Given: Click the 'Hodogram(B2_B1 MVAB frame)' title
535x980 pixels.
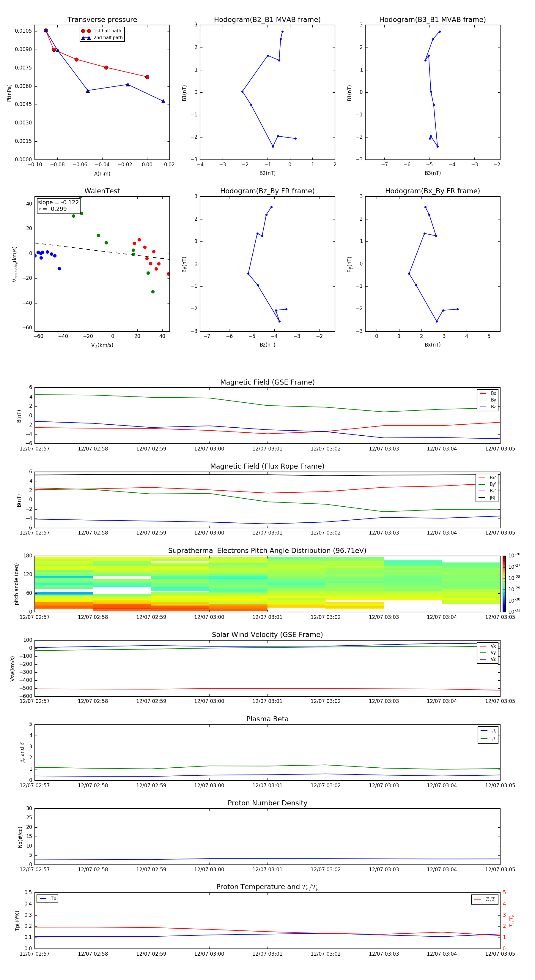Looking at the screenshot, I should pyautogui.click(x=267, y=20).
